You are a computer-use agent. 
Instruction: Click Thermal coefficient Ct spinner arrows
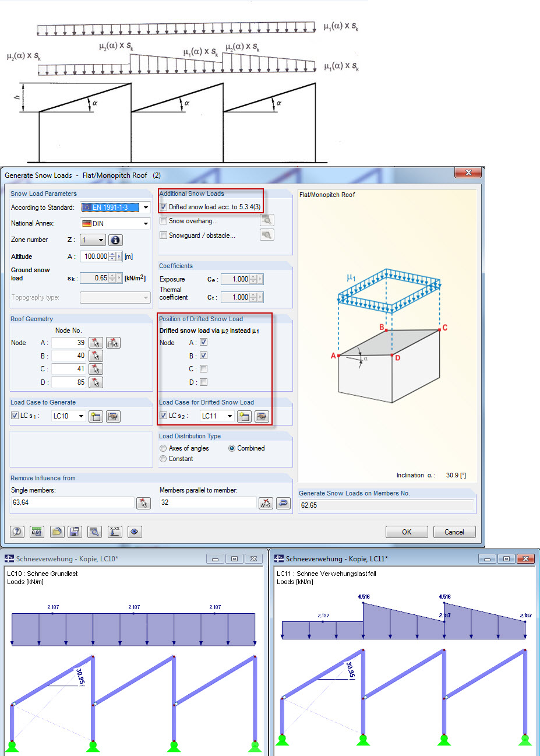coord(253,297)
